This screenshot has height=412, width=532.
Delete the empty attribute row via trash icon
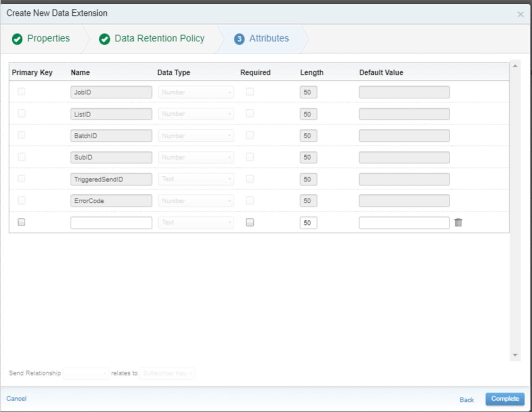[458, 222]
